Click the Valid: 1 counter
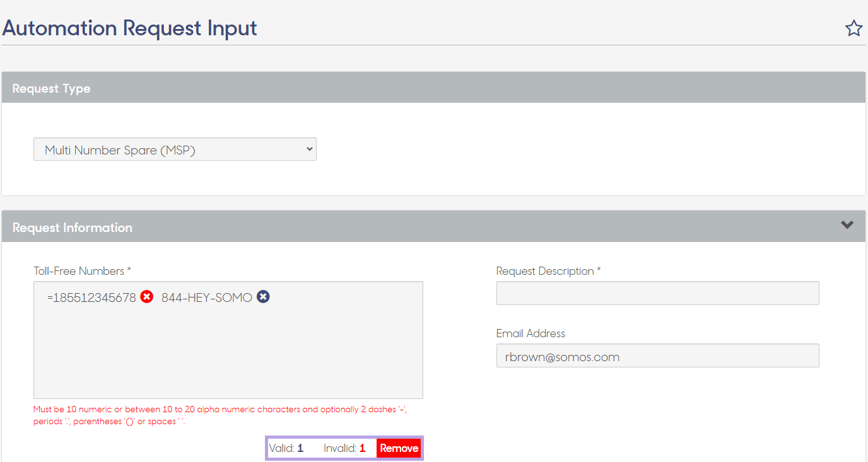The image size is (868, 462). tap(286, 448)
